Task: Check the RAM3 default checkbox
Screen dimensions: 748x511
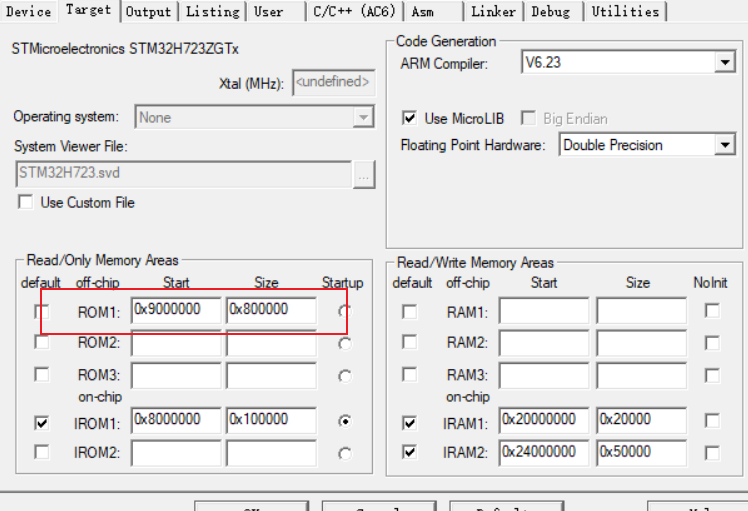Action: (x=409, y=374)
